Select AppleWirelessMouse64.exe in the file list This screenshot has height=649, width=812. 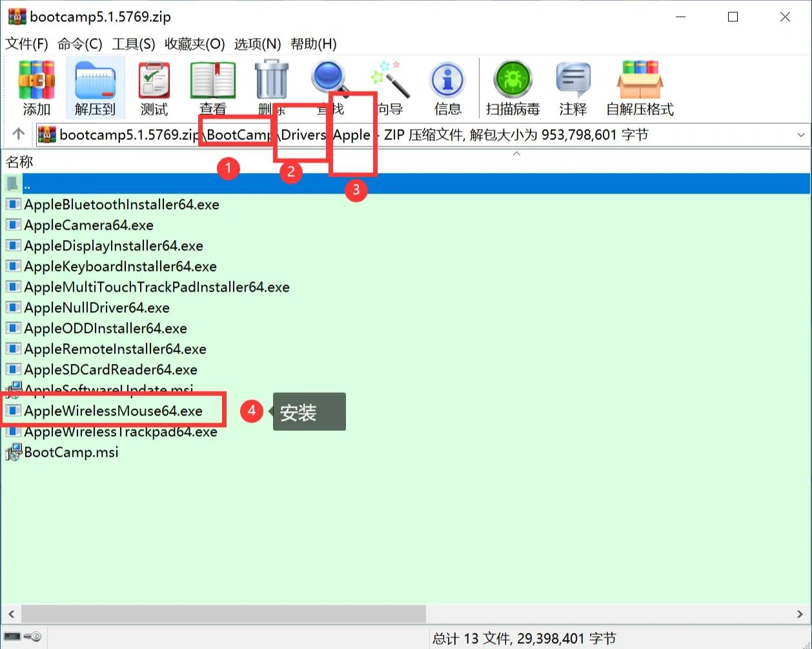[x=113, y=411]
